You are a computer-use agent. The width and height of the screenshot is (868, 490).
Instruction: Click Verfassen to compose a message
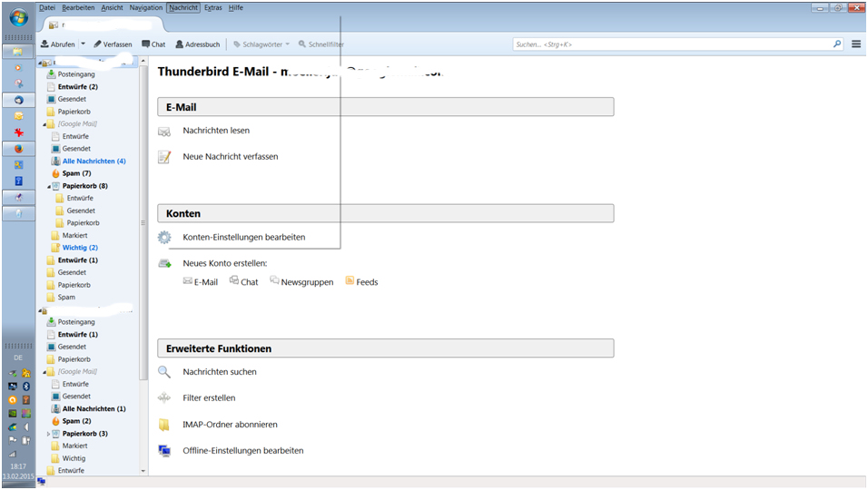(113, 44)
